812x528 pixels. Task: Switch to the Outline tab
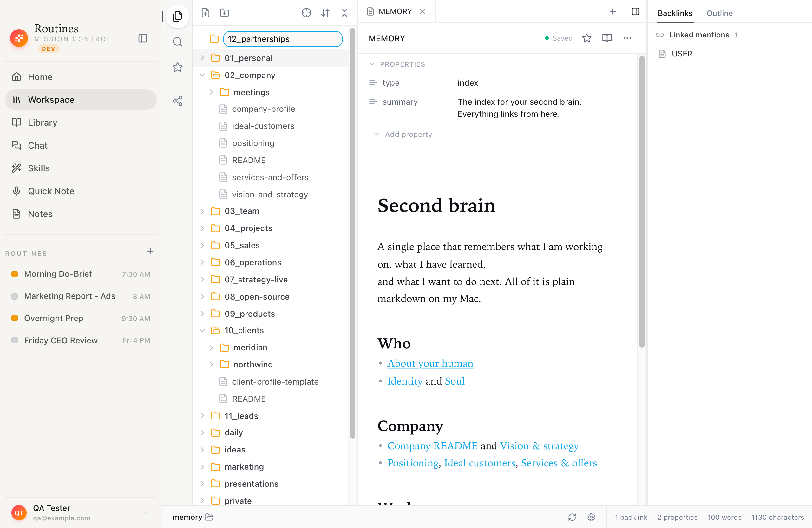pyautogui.click(x=719, y=13)
